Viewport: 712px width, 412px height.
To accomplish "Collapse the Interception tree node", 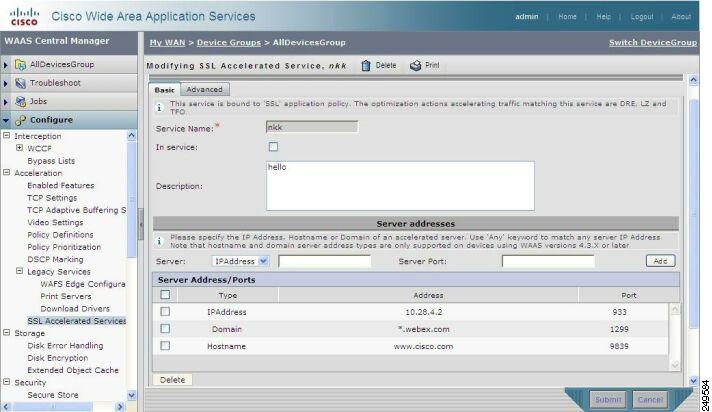I will click(6, 135).
